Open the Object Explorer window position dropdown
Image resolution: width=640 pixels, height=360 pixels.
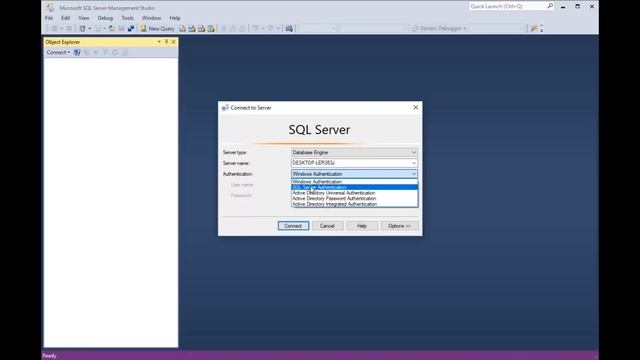[x=159, y=42]
